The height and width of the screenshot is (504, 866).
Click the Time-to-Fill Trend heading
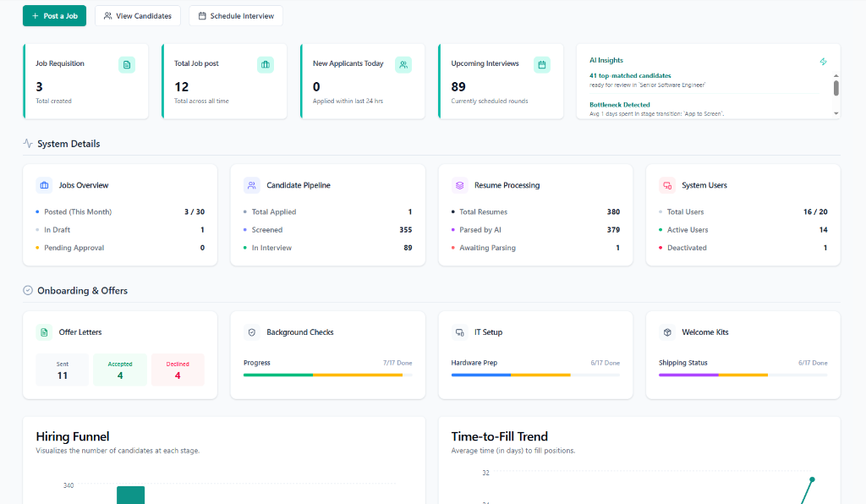pos(499,436)
